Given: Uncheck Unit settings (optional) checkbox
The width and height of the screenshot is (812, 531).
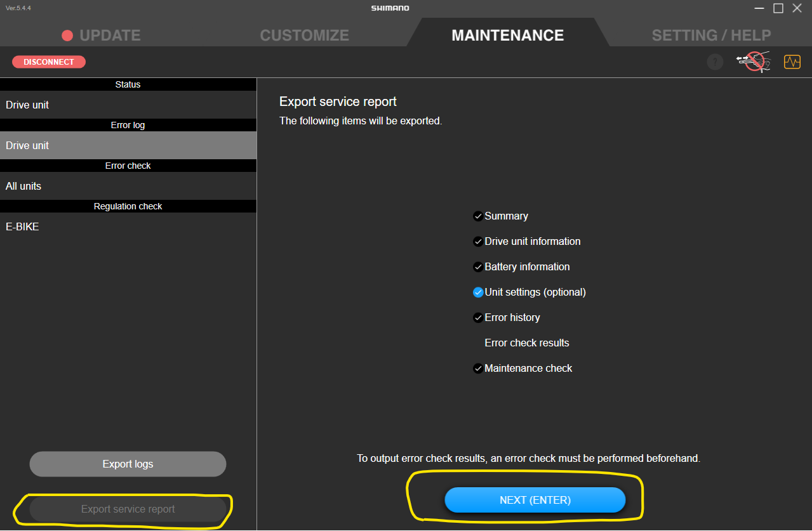Looking at the screenshot, I should [478, 292].
